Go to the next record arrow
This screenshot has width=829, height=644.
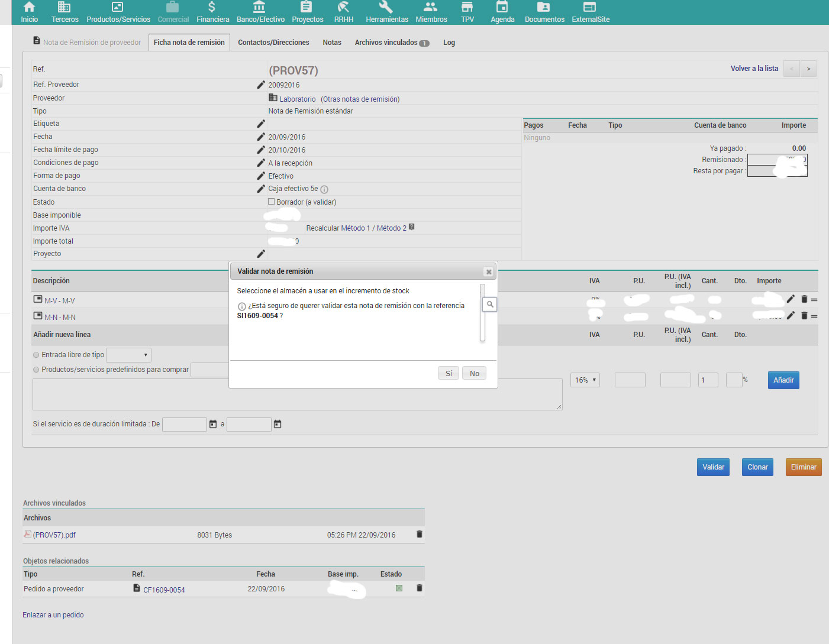pos(809,69)
